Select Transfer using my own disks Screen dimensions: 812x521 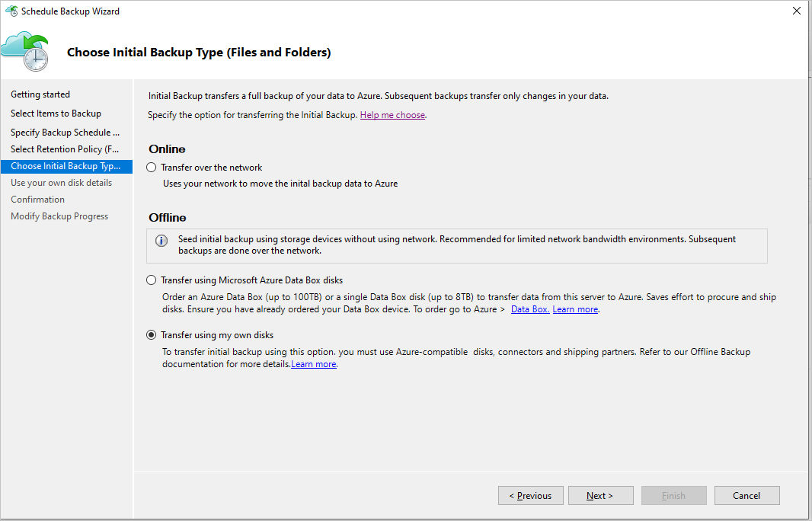(x=150, y=334)
